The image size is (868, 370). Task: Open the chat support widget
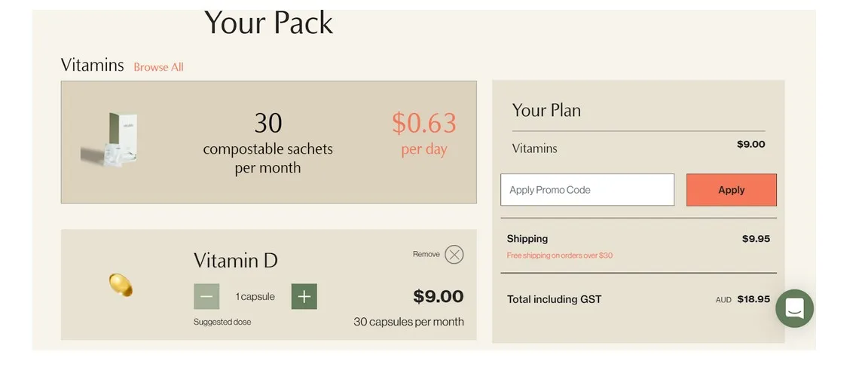(794, 308)
